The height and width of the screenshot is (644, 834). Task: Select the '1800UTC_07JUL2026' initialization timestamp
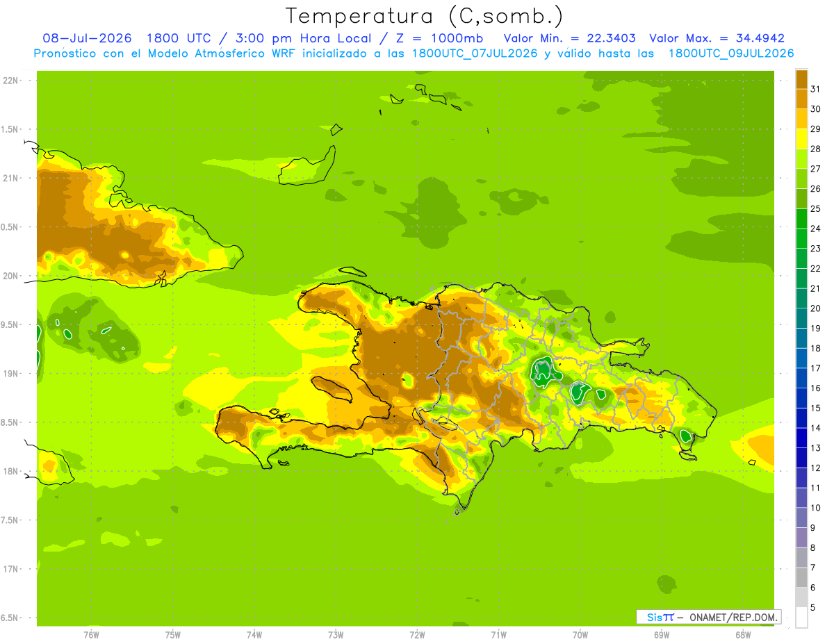(475, 53)
